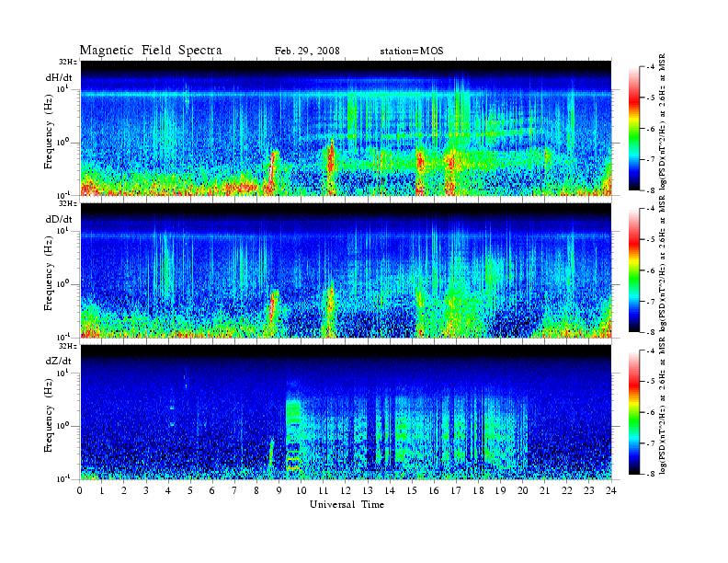Viewport: 728px width, 563px height.
Task: Click the -6 value on dH/dt color bar
Action: pyautogui.click(x=652, y=129)
